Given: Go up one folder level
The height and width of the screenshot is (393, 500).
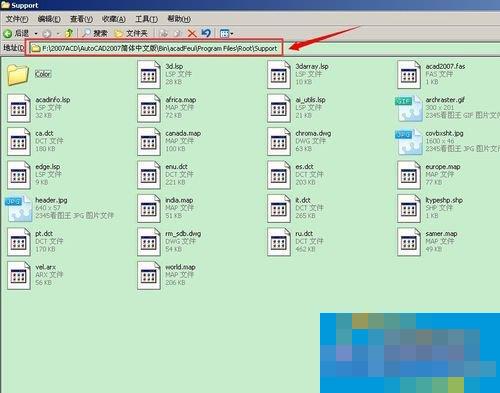Looking at the screenshot, I should 69,33.
